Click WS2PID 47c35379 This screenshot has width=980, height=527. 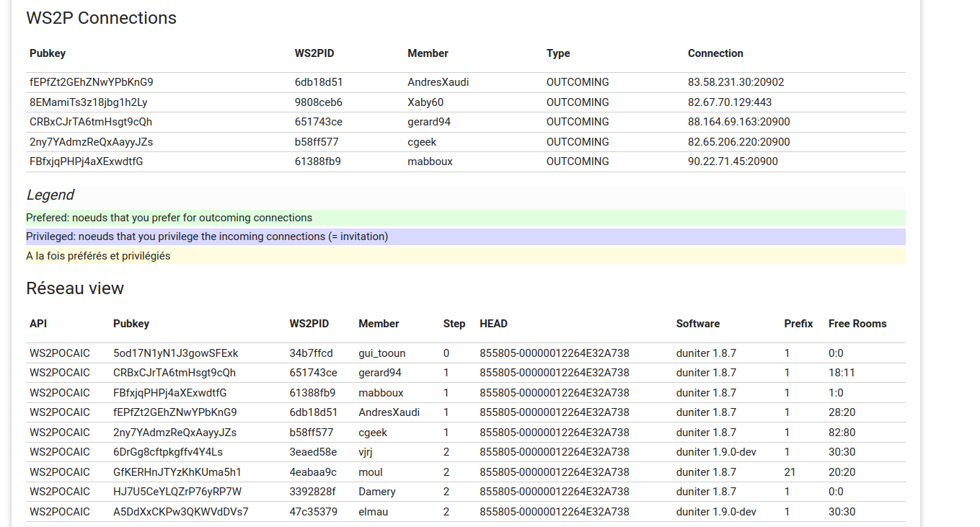(x=314, y=512)
